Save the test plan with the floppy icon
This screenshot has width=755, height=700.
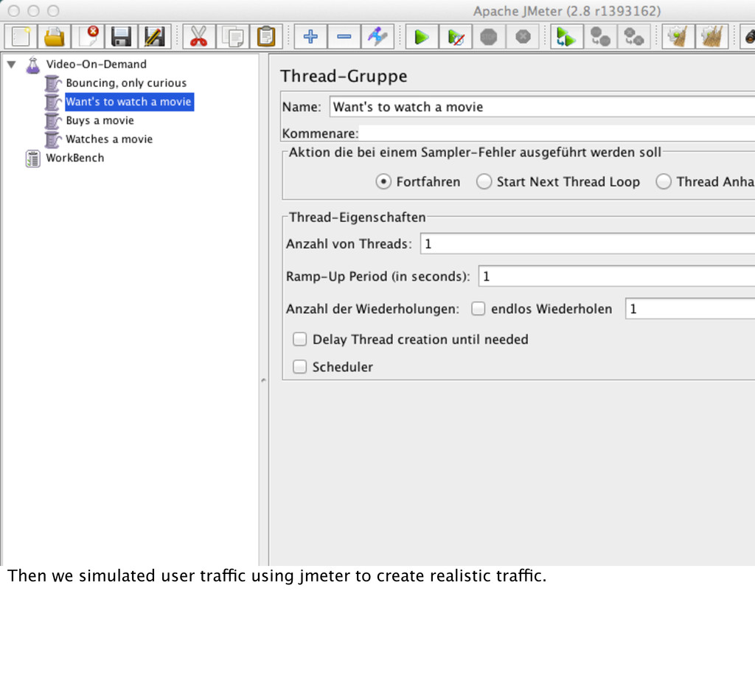121,37
